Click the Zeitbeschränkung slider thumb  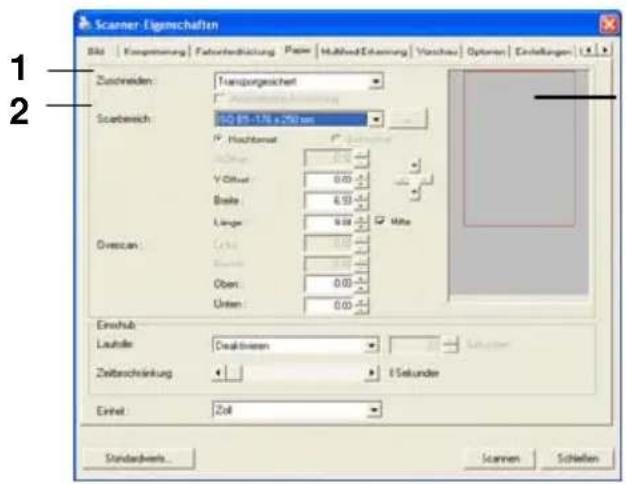click(234, 373)
